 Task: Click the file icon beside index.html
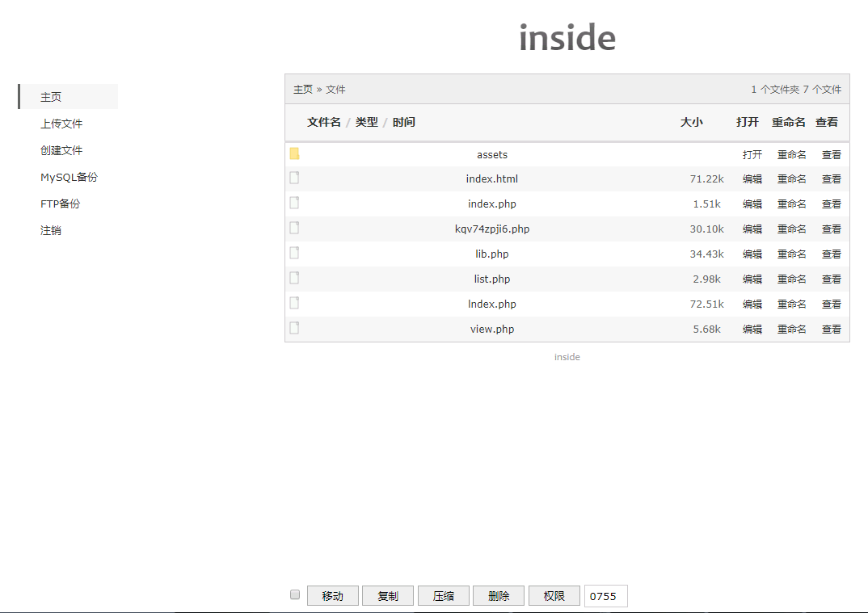tap(295, 178)
